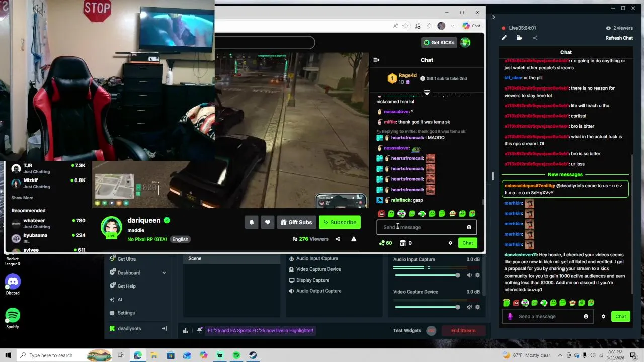644x362 pixels.
Task: Send message with green Chat button in browser
Action: tap(468, 243)
